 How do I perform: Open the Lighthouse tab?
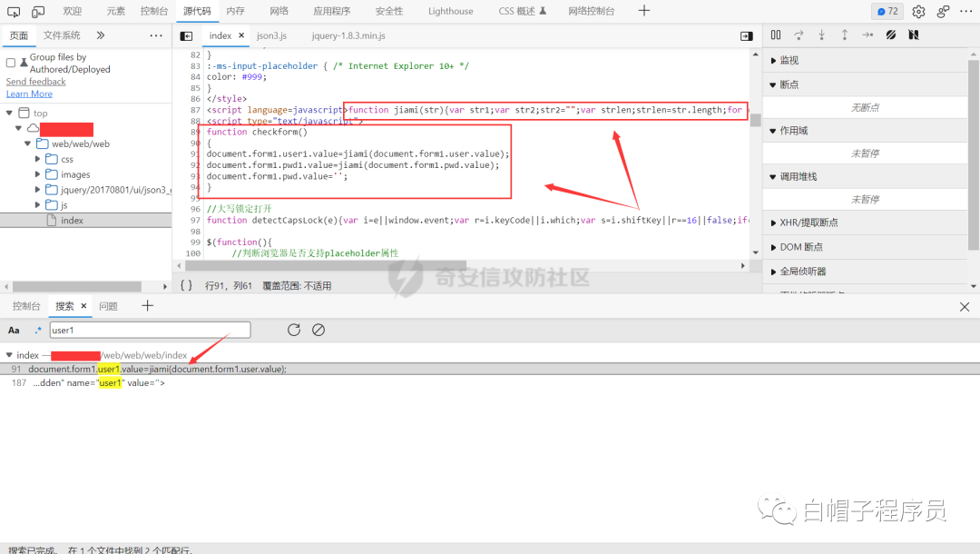(451, 11)
